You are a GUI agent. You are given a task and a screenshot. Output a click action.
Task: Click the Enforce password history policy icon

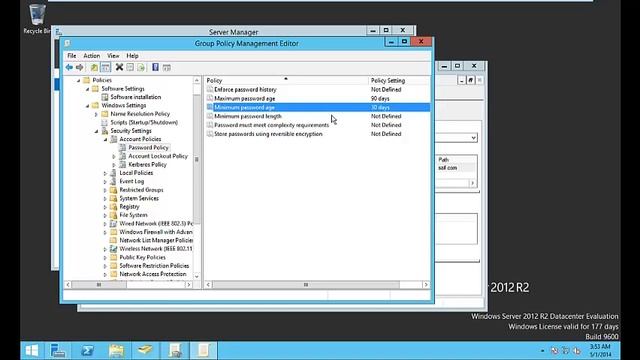(210, 89)
